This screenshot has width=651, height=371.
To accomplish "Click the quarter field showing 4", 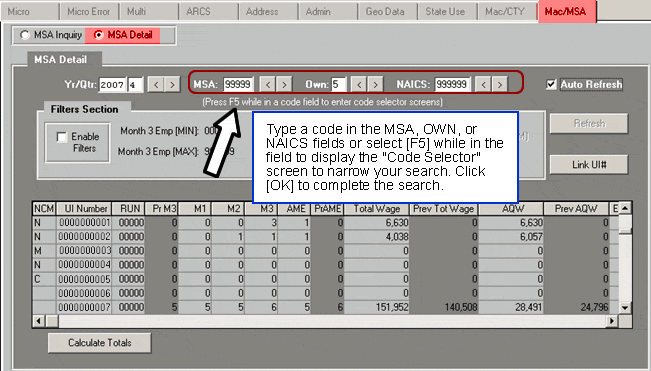I will pos(135,85).
